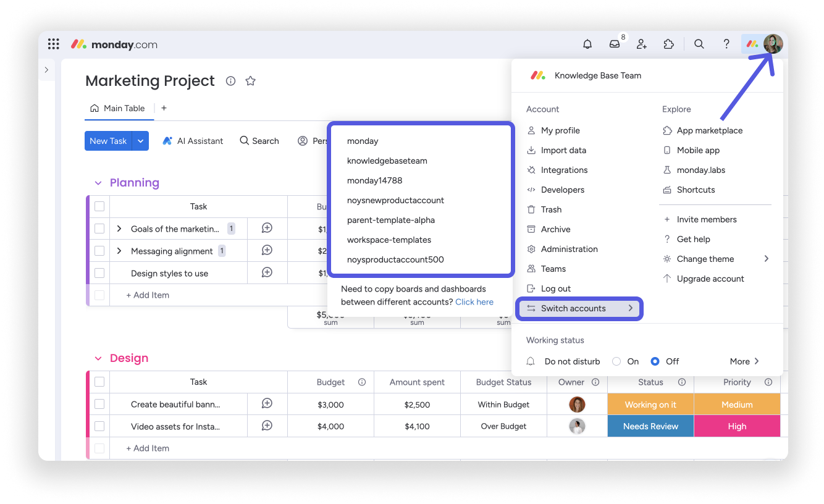Check the Video assets row checkbox
Screen dimensions: 824x504
coord(99,426)
